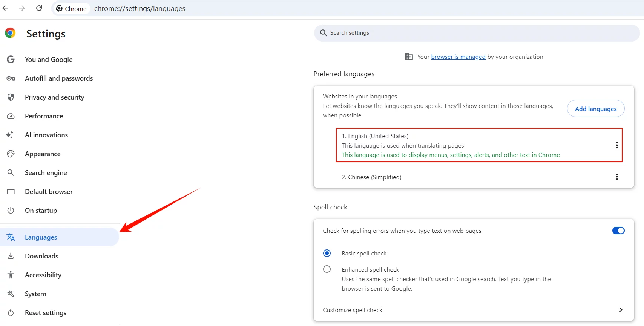The width and height of the screenshot is (644, 326).
Task: Expand Customize spell check arrow
Action: (x=621, y=310)
